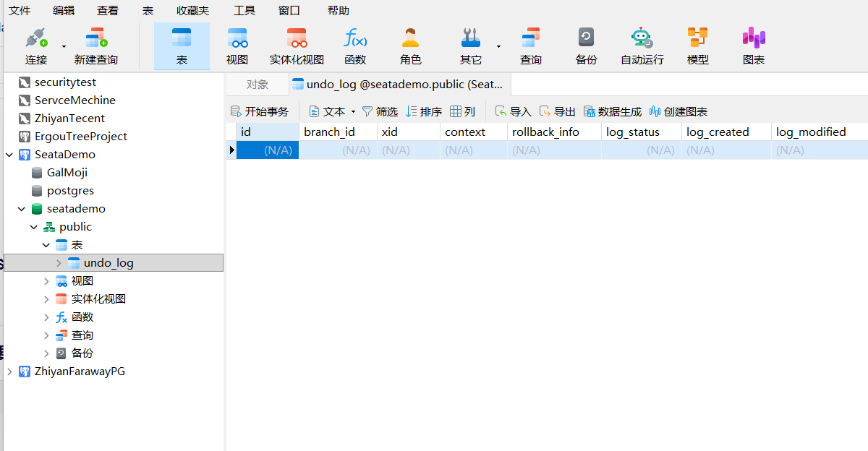
Task: Expand the 函数 tree folder
Action: [x=46, y=317]
